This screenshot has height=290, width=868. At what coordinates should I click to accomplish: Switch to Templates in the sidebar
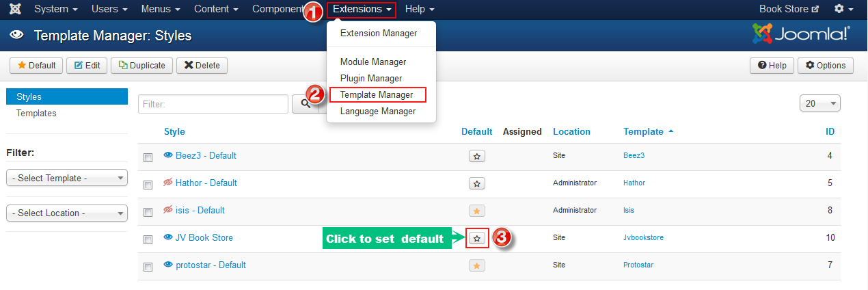pyautogui.click(x=36, y=114)
